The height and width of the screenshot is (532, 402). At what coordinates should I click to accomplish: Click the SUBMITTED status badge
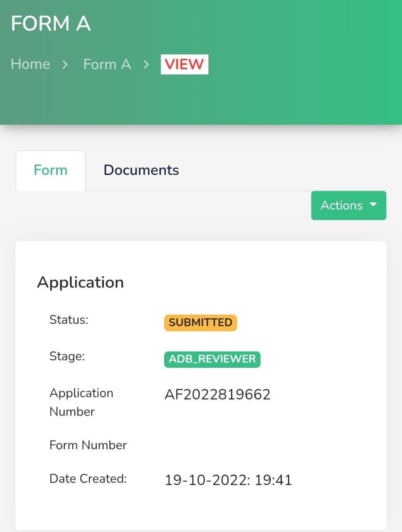[200, 323]
